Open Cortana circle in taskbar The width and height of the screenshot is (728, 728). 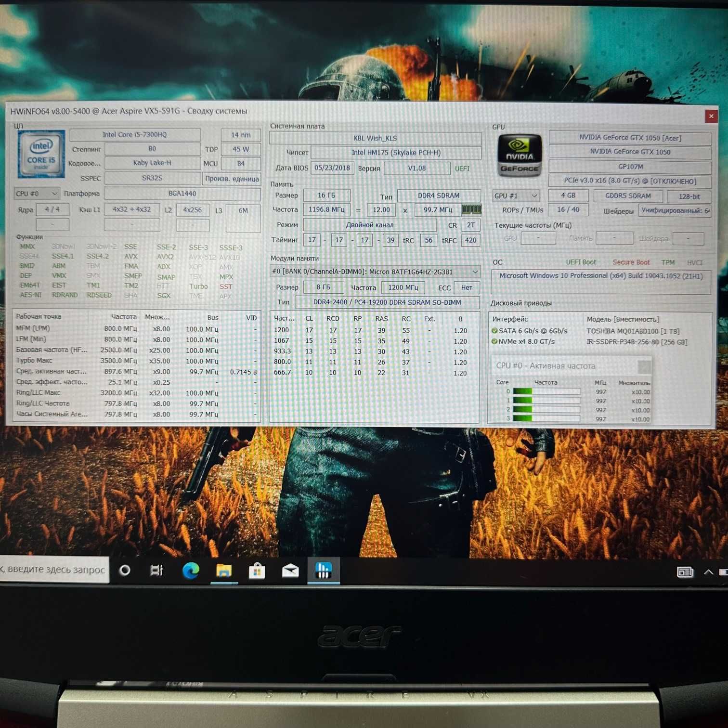(125, 571)
